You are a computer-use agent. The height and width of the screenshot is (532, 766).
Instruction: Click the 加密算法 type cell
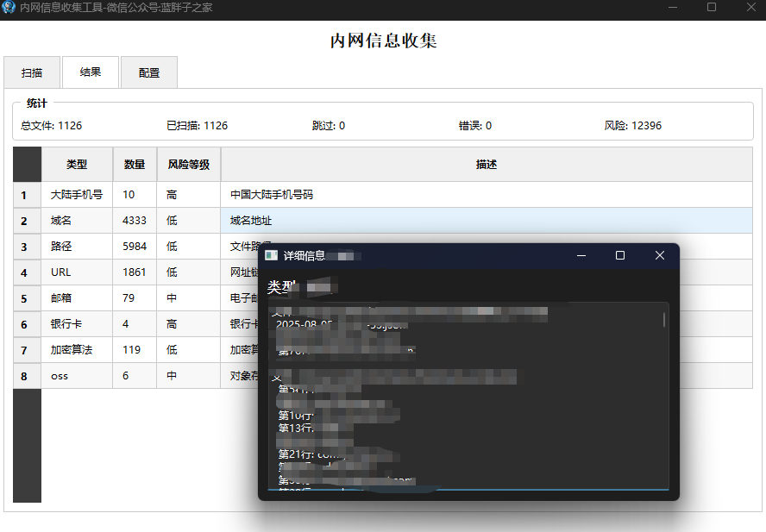(x=77, y=350)
